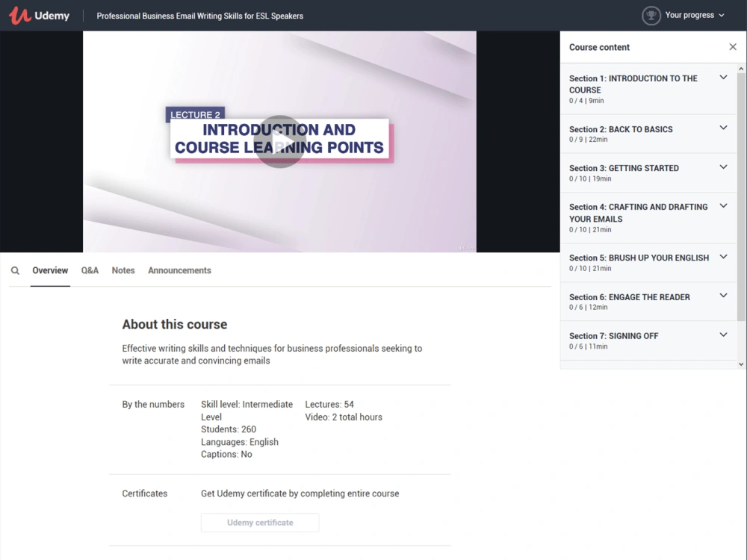Click the Certificates label
The height and width of the screenshot is (560, 747).
tap(144, 494)
